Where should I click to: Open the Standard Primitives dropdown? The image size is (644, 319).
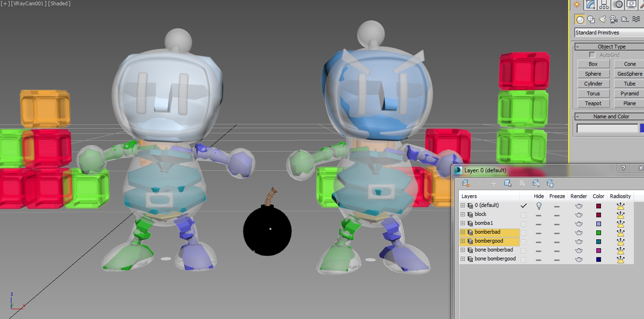pos(609,33)
